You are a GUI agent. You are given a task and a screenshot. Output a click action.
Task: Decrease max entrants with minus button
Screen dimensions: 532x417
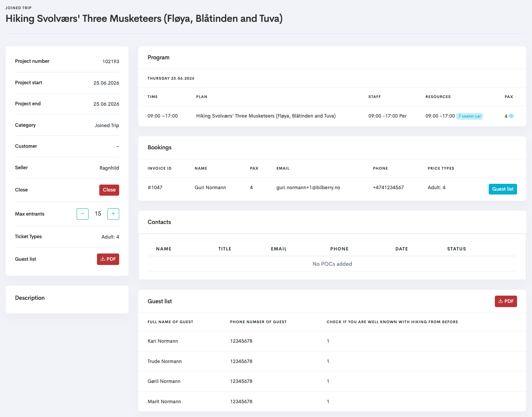[82, 214]
